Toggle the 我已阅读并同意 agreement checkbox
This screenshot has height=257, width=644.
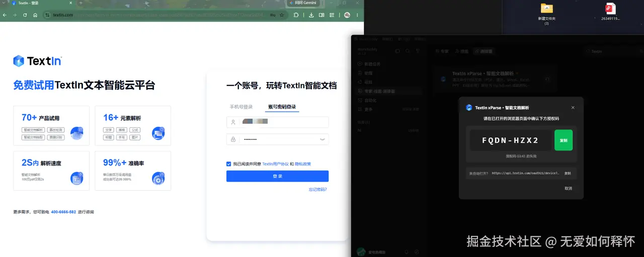point(229,163)
